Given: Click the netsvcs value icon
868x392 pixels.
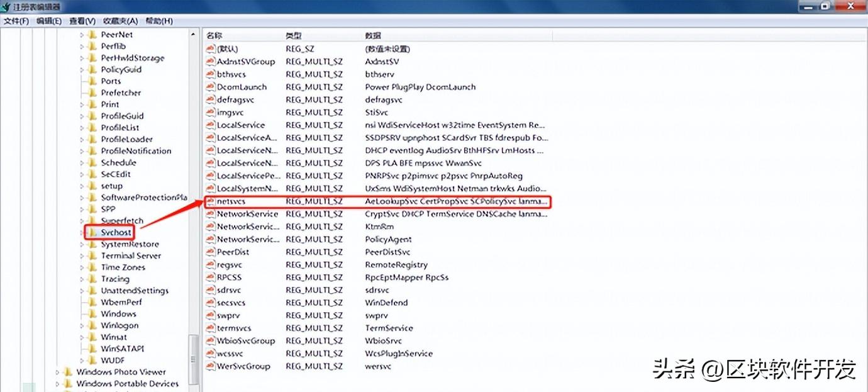Looking at the screenshot, I should pyautogui.click(x=211, y=201).
